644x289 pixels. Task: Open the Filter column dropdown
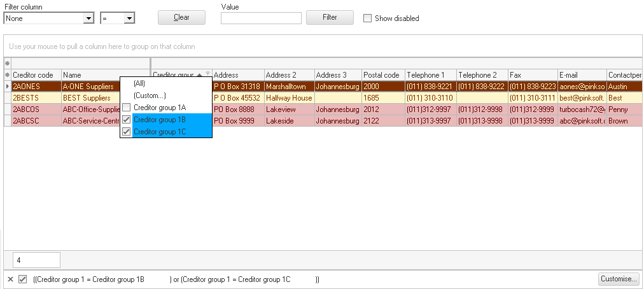click(88, 18)
